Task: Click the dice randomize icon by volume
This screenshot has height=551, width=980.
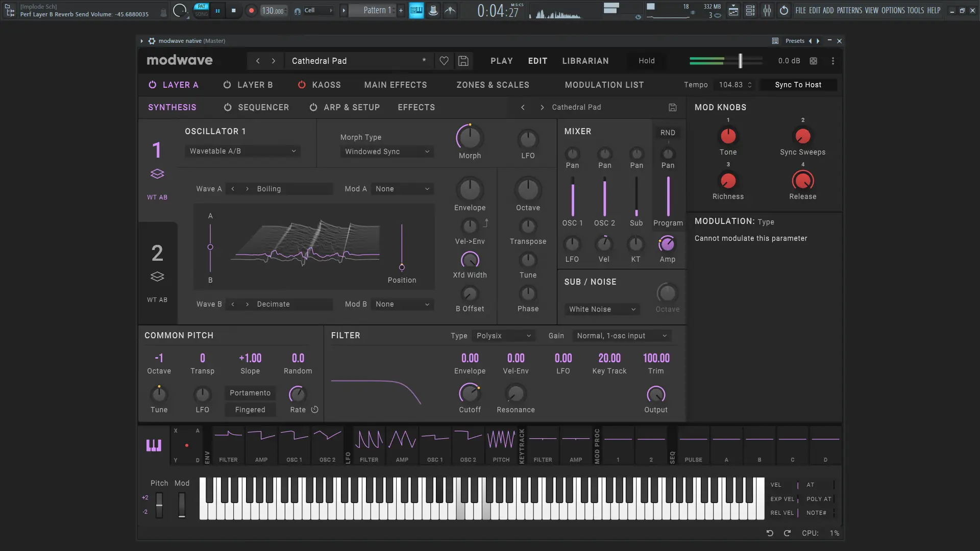Action: [x=814, y=61]
